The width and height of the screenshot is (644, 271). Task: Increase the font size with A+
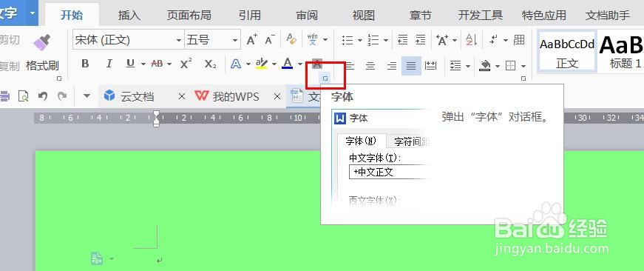pos(252,40)
